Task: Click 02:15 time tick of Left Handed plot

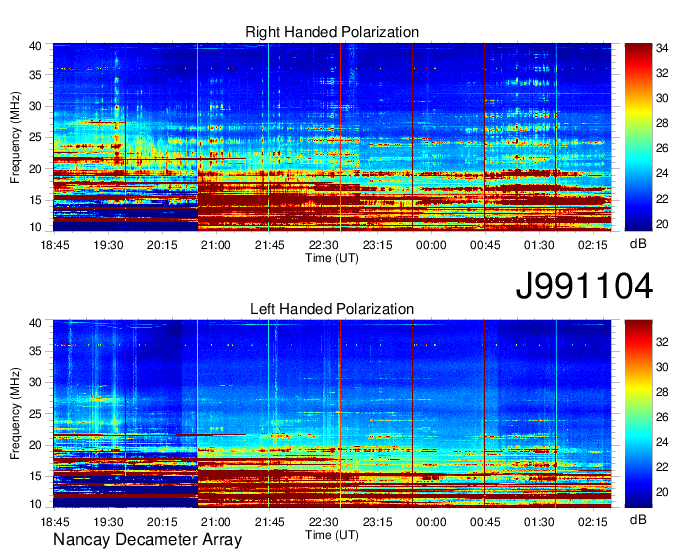Action: pyautogui.click(x=593, y=522)
